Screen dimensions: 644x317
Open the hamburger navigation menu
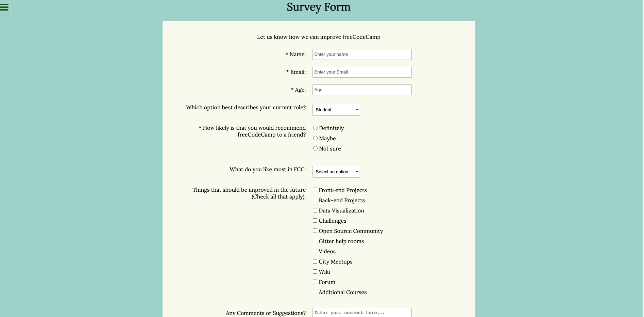click(x=4, y=6)
